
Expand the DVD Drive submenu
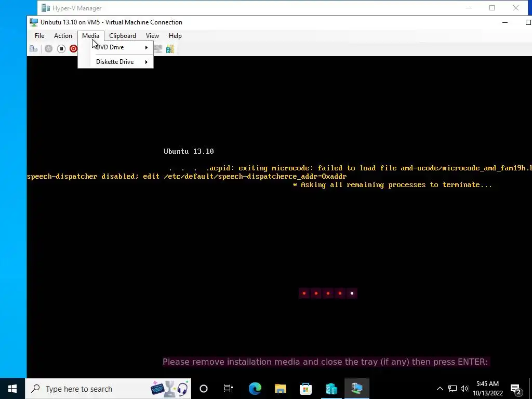(116, 47)
